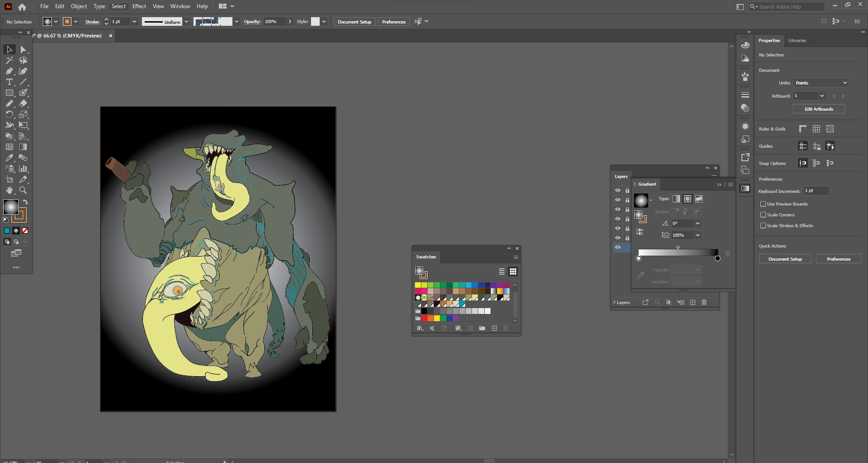Viewport: 868px width, 463px height.
Task: Select the Eyedropper tool
Action: click(9, 158)
